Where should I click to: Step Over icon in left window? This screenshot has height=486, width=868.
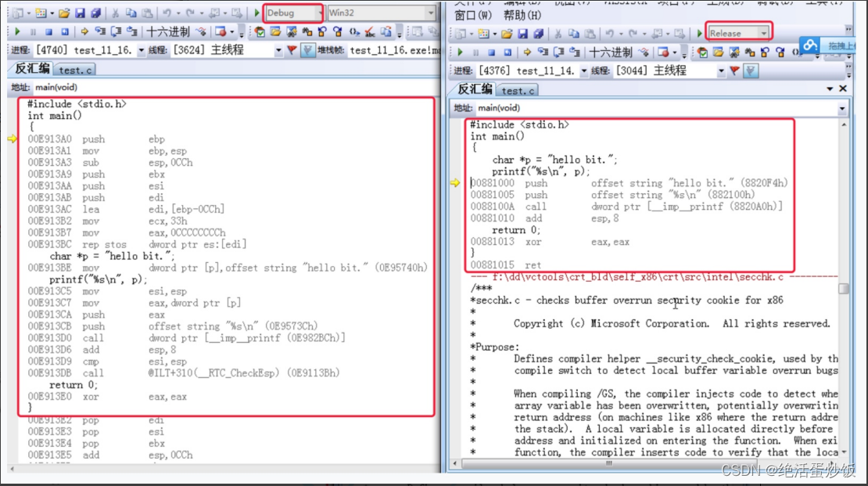(x=117, y=31)
